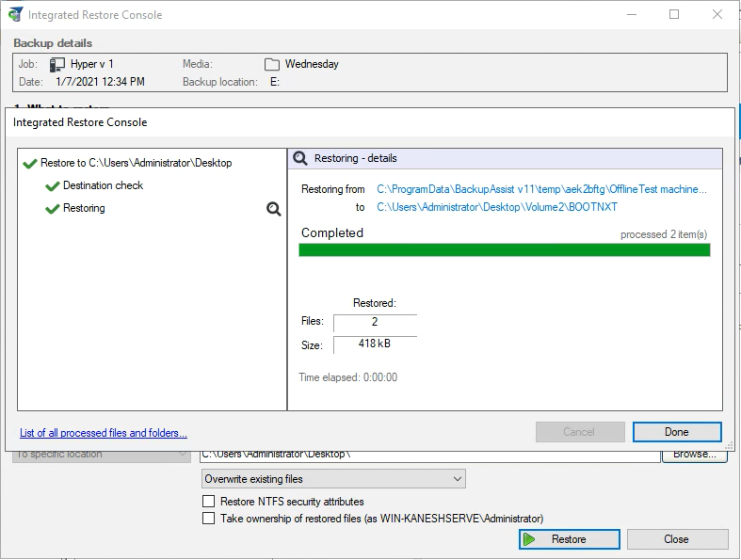The image size is (741, 560).
Task: Expand the To specific location dropdown
Action: click(102, 456)
